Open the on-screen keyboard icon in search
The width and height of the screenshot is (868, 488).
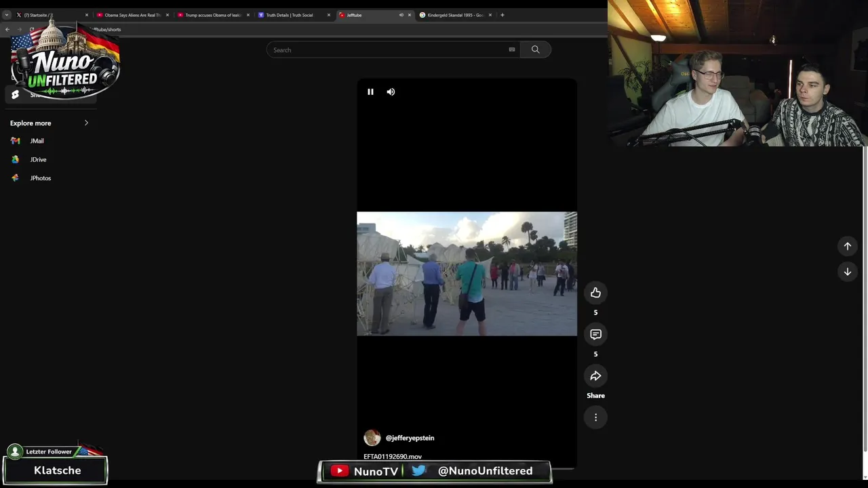coord(512,49)
